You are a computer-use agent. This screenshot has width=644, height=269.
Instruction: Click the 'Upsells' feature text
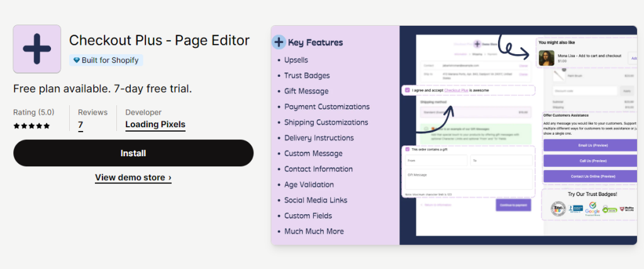coord(296,60)
